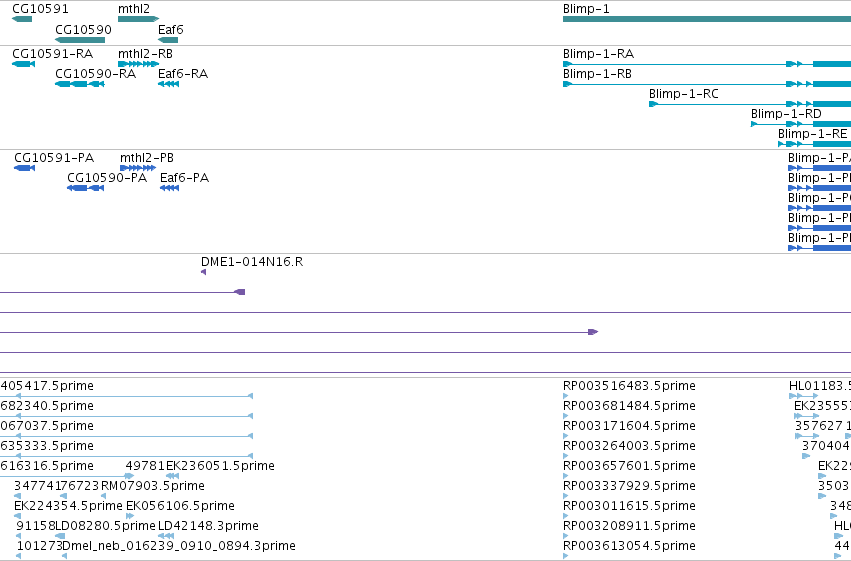Select the LD08280.5prime EST

[x=60, y=537]
